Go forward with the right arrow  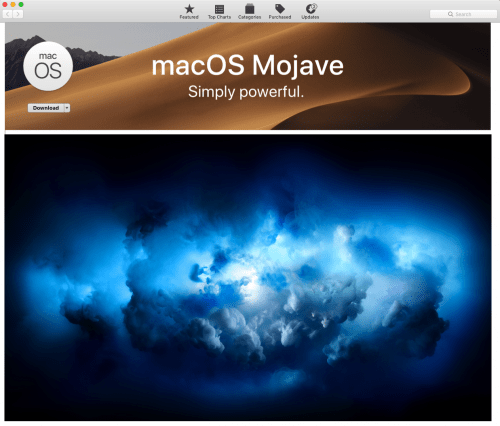(x=18, y=14)
